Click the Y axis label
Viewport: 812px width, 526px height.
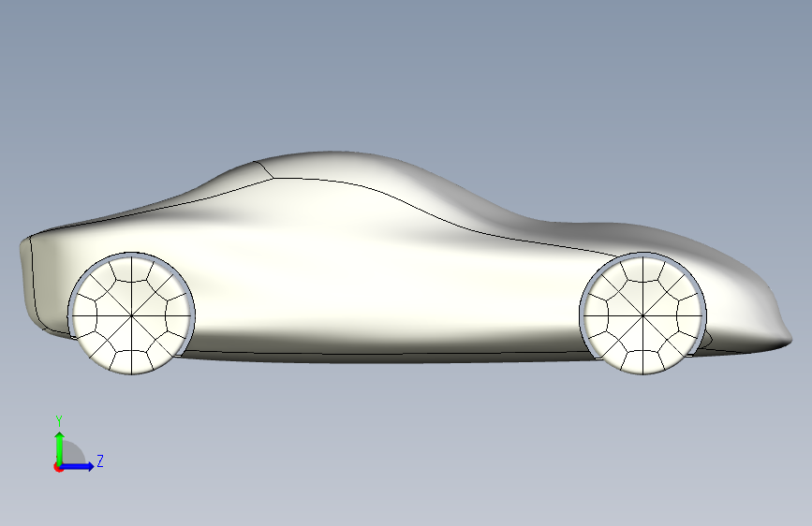click(59, 421)
